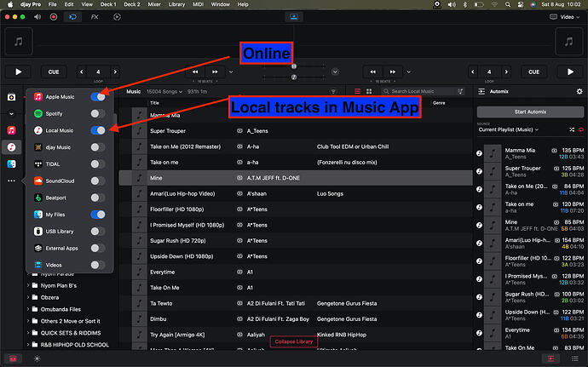Enable Videos source switch
Viewport: 588px width, 367px height.
tap(98, 265)
